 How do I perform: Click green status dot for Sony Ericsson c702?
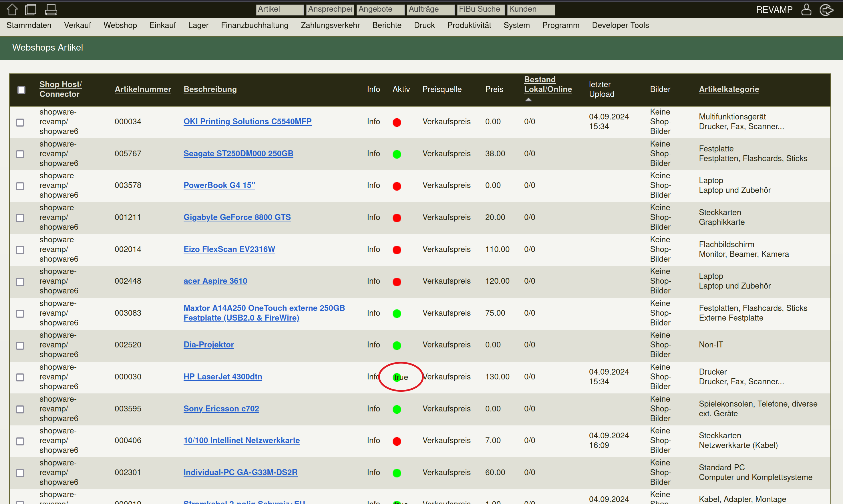[397, 409]
